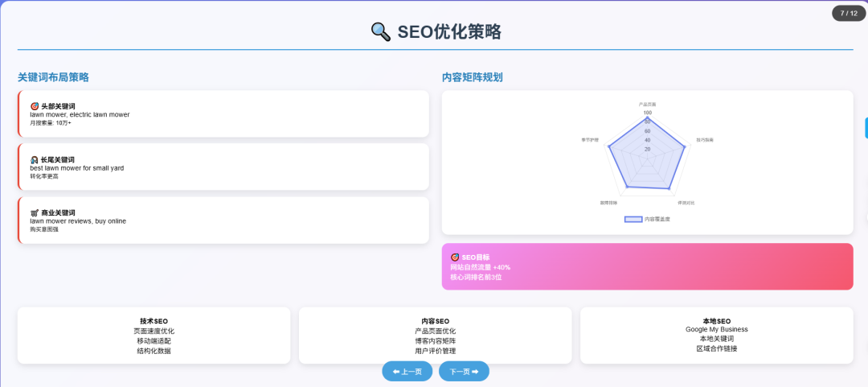This screenshot has height=387, width=868.
Task: Click the 故障排除 axis label
Action: 609,203
